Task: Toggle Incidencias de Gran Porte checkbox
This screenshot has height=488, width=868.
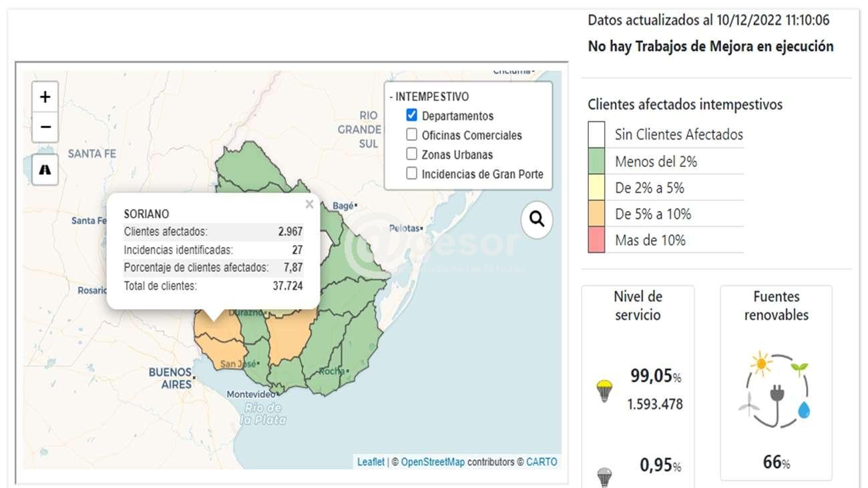Action: (x=411, y=174)
